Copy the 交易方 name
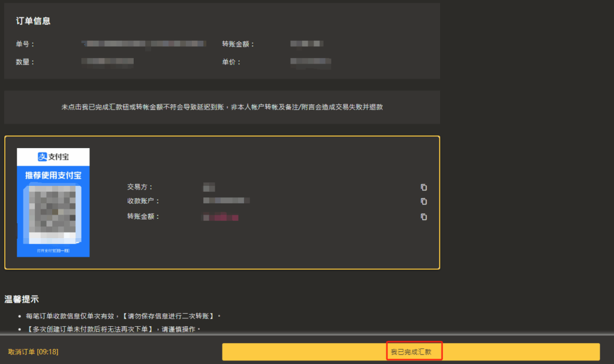The image size is (614, 364). pyautogui.click(x=424, y=187)
